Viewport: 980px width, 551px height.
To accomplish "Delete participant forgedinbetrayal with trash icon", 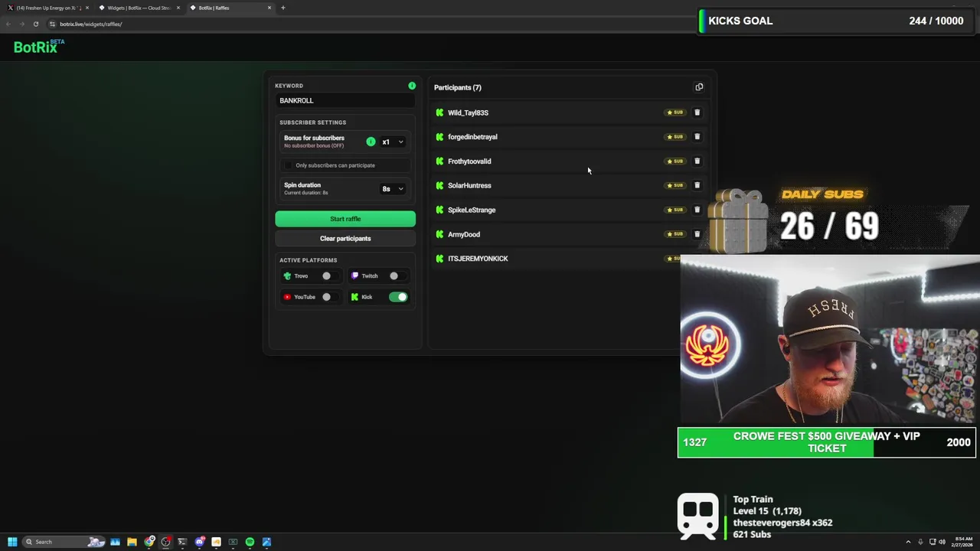I will (697, 137).
